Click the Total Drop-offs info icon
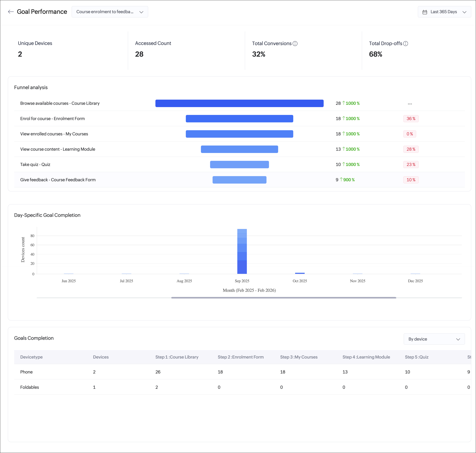Viewport: 476px width, 453px height. click(406, 44)
